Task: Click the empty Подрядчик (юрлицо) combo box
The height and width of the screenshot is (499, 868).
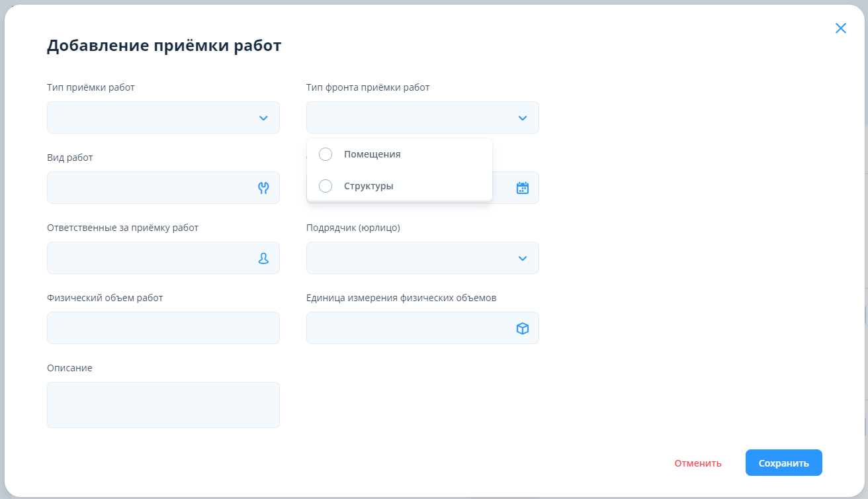Action: coord(407,258)
